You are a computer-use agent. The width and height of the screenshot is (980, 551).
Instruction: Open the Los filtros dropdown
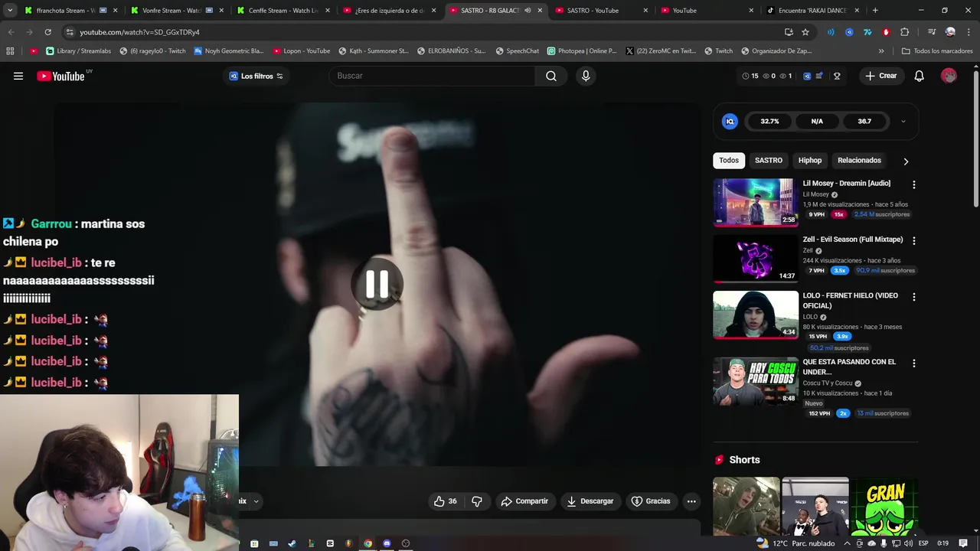point(256,76)
